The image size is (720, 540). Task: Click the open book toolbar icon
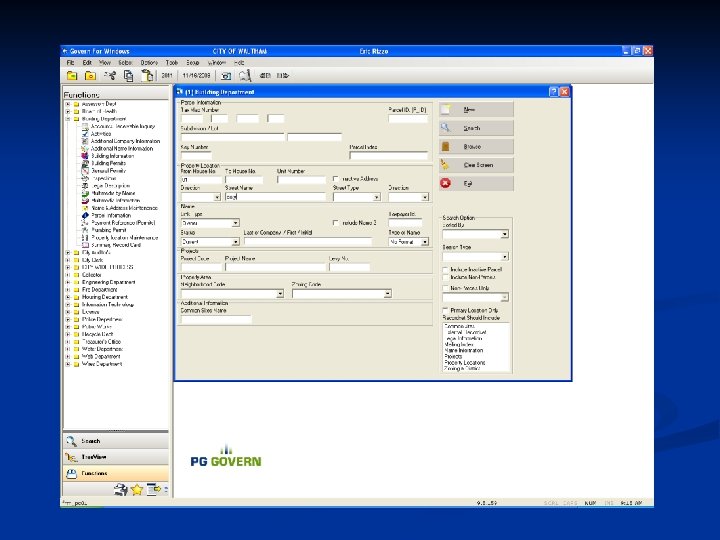[x=245, y=76]
